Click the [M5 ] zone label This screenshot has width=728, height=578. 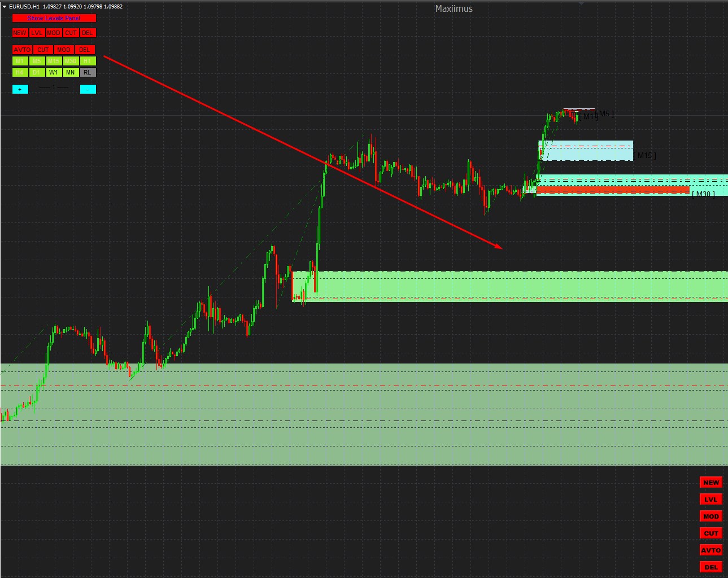(x=605, y=114)
